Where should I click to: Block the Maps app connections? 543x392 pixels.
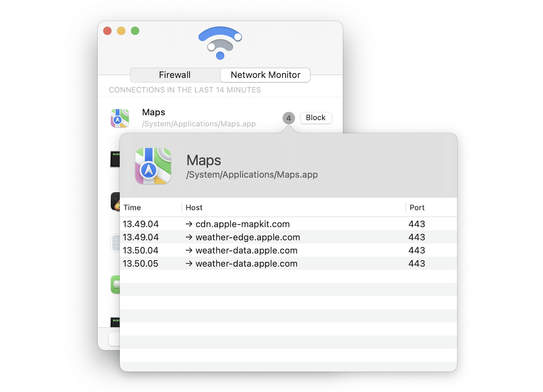click(315, 118)
